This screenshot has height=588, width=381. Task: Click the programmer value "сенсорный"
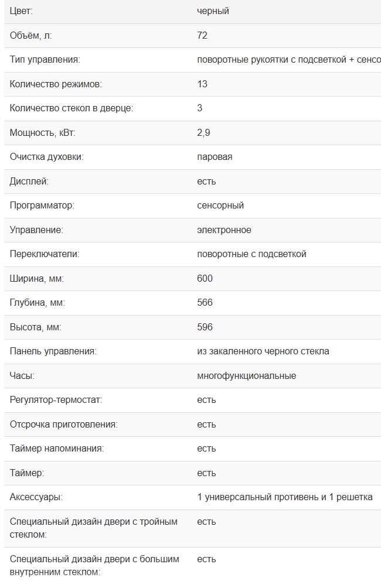coord(220,206)
